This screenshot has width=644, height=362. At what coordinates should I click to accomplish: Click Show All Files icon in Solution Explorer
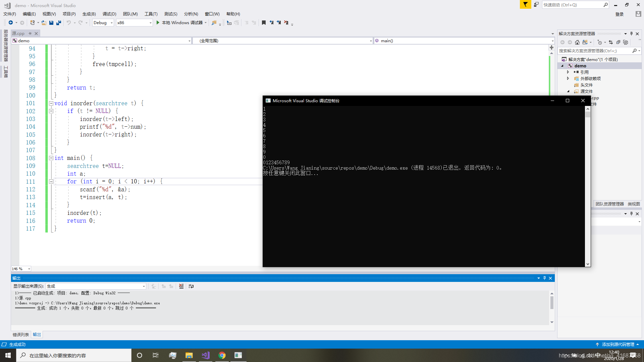pos(626,42)
